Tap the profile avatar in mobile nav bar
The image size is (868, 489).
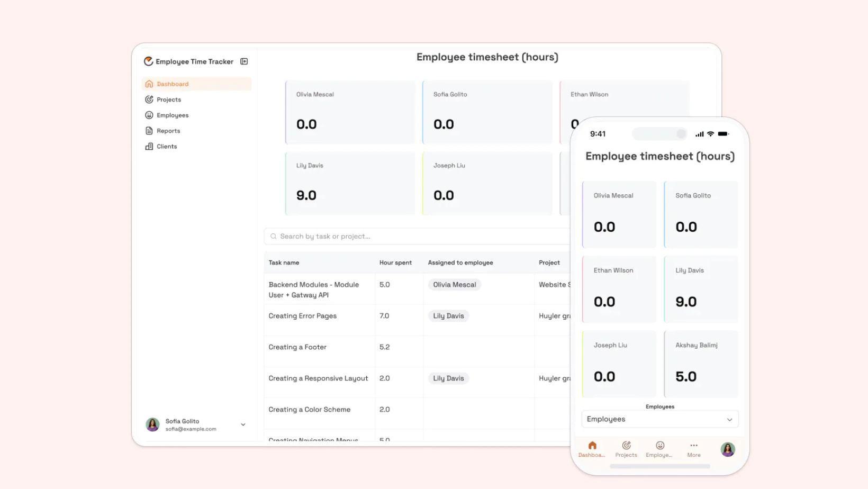728,449
